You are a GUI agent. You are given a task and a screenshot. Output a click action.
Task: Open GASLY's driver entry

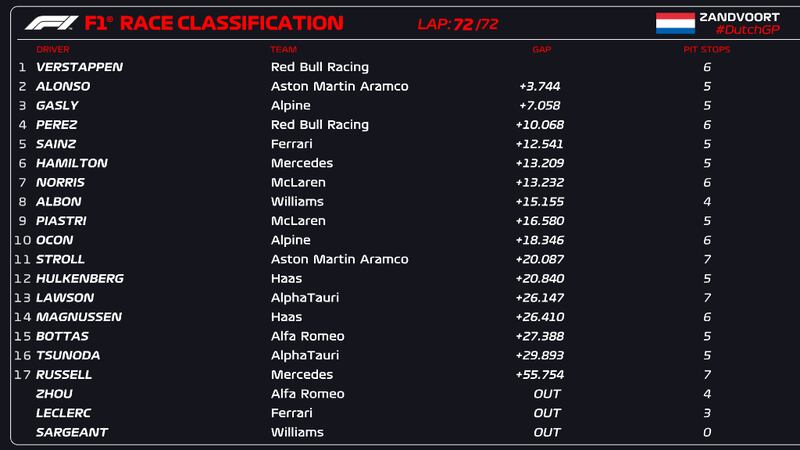tap(57, 105)
